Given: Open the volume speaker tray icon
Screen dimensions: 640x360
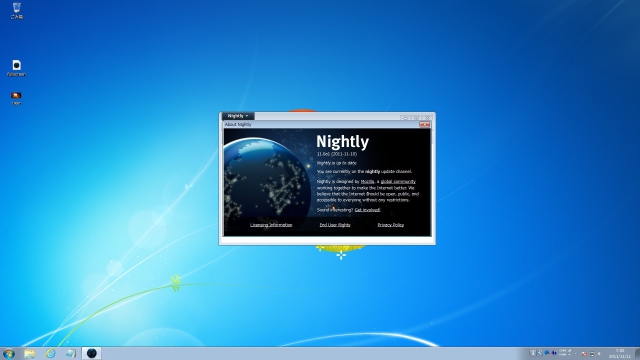Looking at the screenshot, I should (x=600, y=354).
